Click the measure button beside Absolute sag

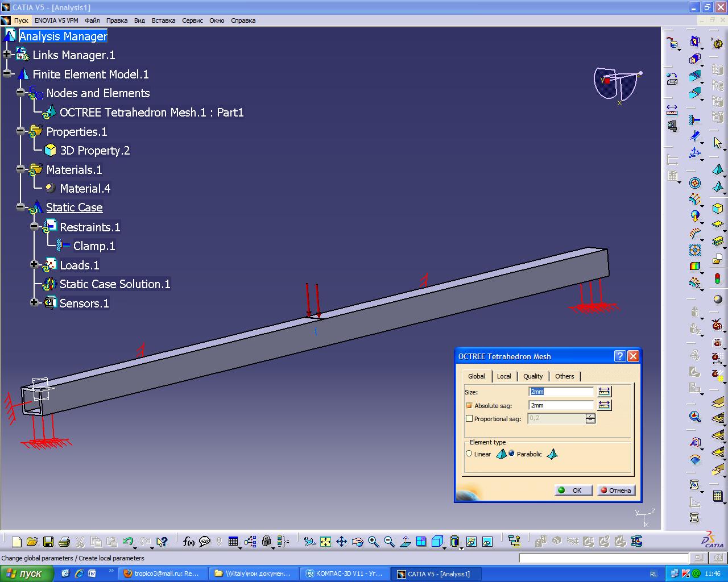point(604,405)
